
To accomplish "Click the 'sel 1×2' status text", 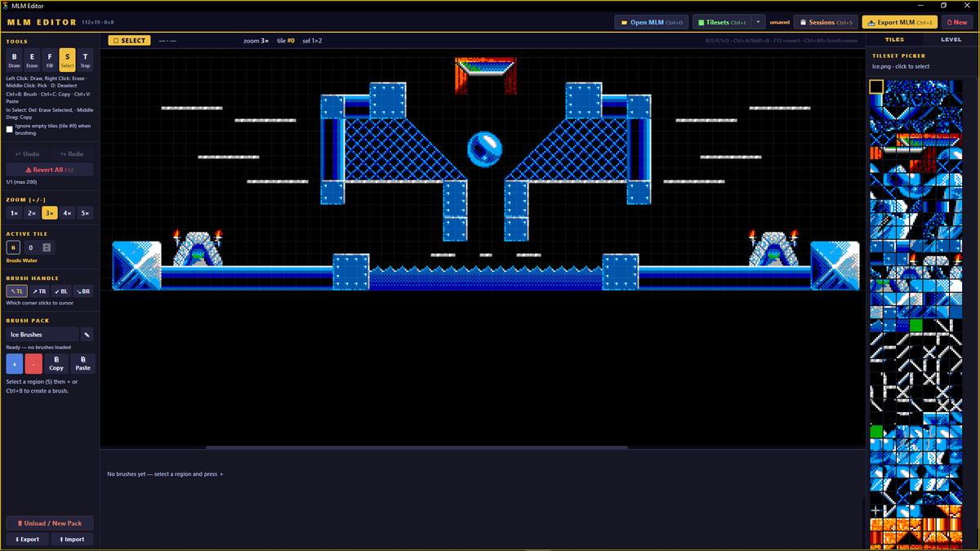I will click(312, 40).
